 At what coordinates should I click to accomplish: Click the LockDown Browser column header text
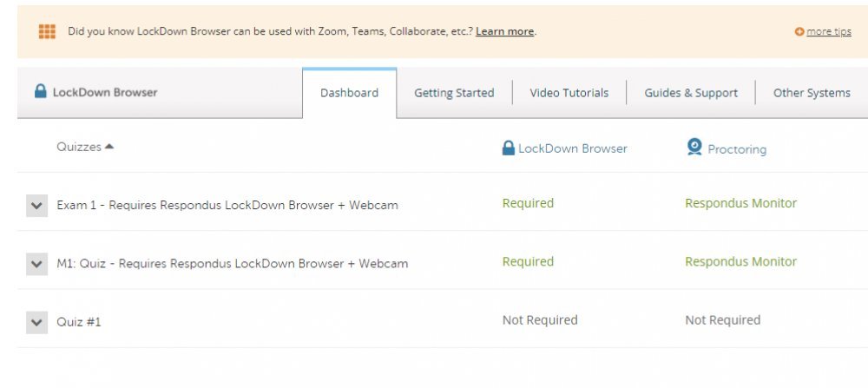(x=573, y=148)
